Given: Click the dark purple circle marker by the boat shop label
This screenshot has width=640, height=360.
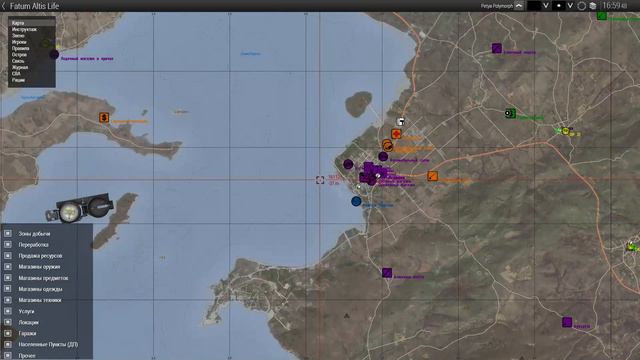Looking at the screenshot, I should [54, 54].
